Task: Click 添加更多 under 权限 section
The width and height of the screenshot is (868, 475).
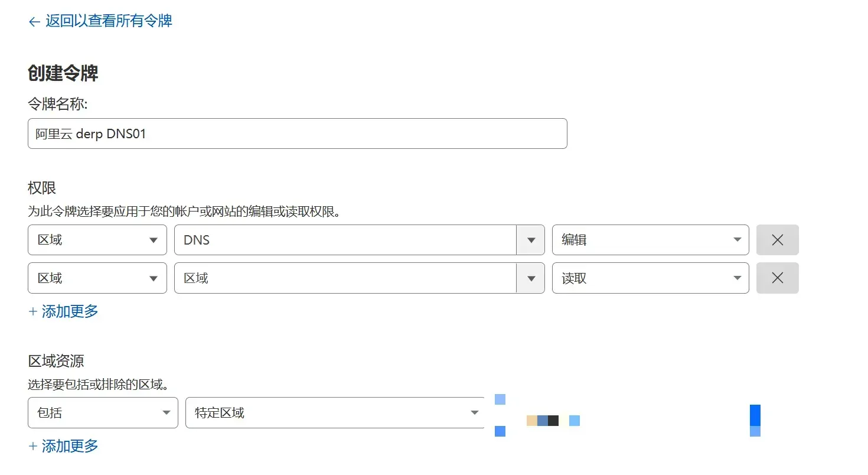Action: (64, 311)
